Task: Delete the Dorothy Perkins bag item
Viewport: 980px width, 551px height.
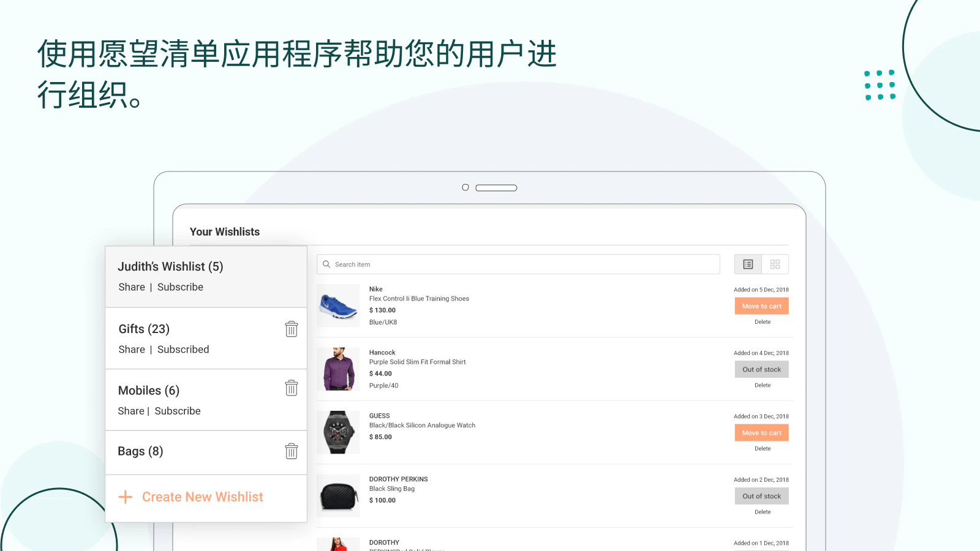Action: (x=763, y=512)
